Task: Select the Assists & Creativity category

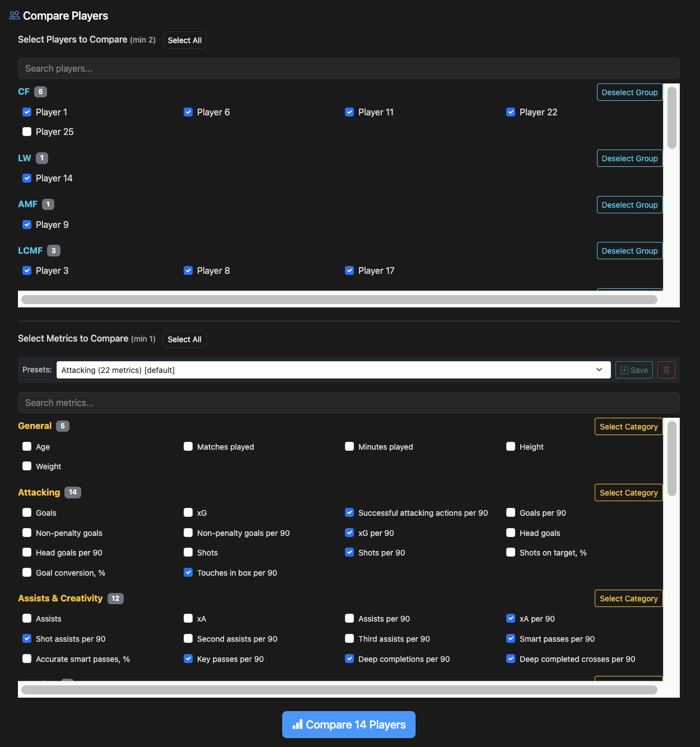Action: click(628, 599)
